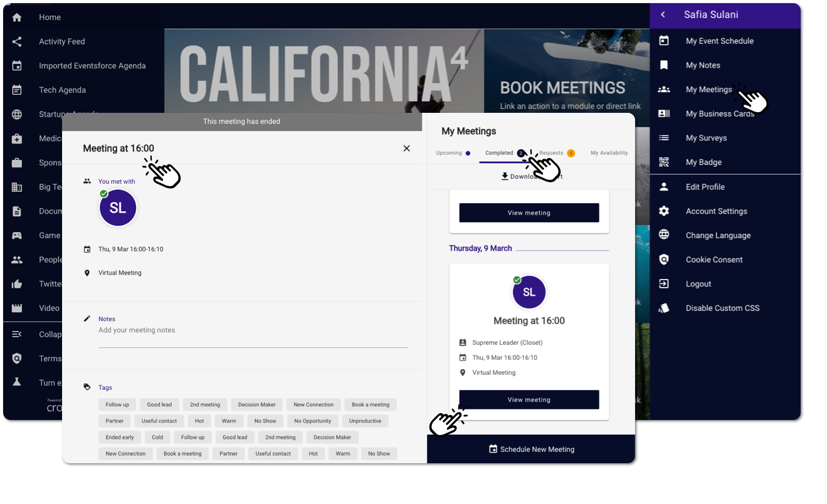Toggle the "No Opportunity" tag chip
Screen dimensions: 827x504
pyautogui.click(x=312, y=421)
